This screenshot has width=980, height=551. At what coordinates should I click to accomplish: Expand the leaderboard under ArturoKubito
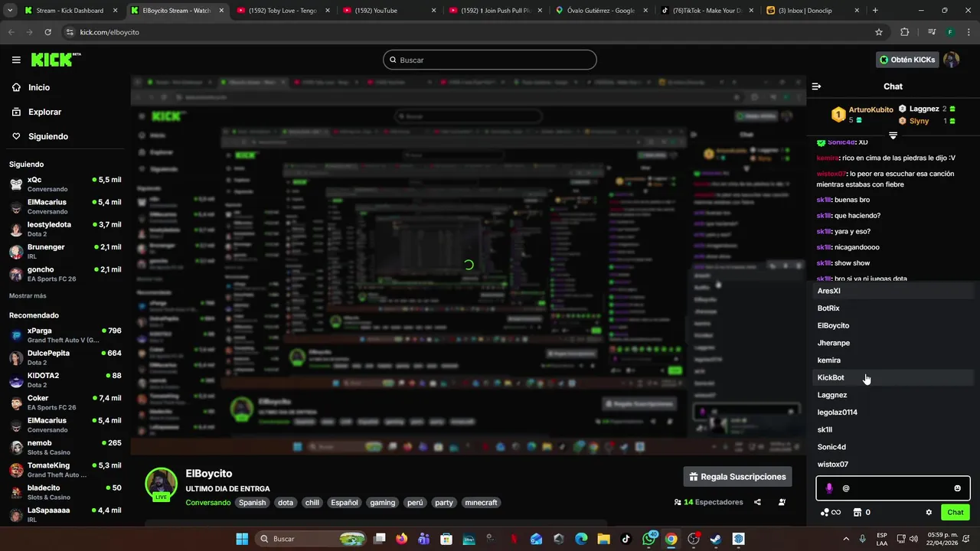pos(893,135)
